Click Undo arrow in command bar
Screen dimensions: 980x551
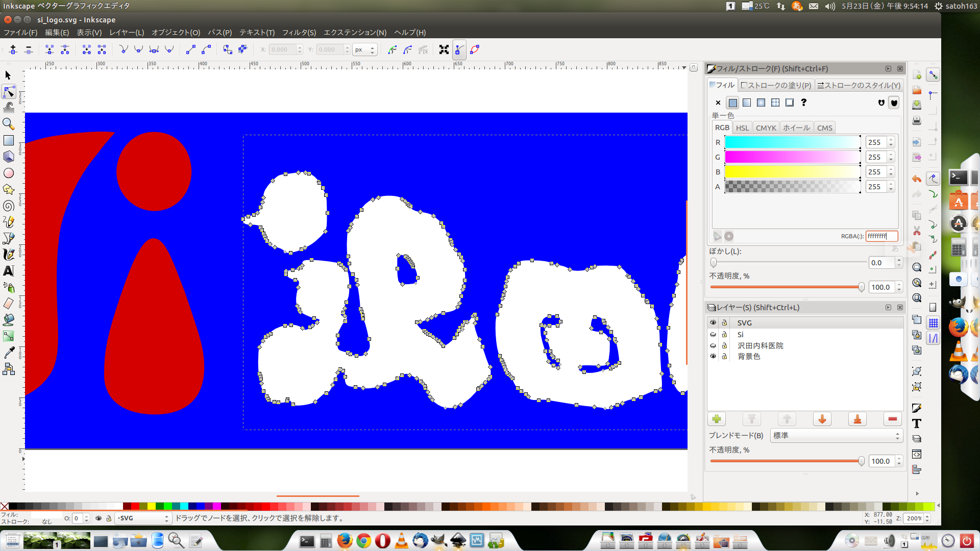point(917,179)
